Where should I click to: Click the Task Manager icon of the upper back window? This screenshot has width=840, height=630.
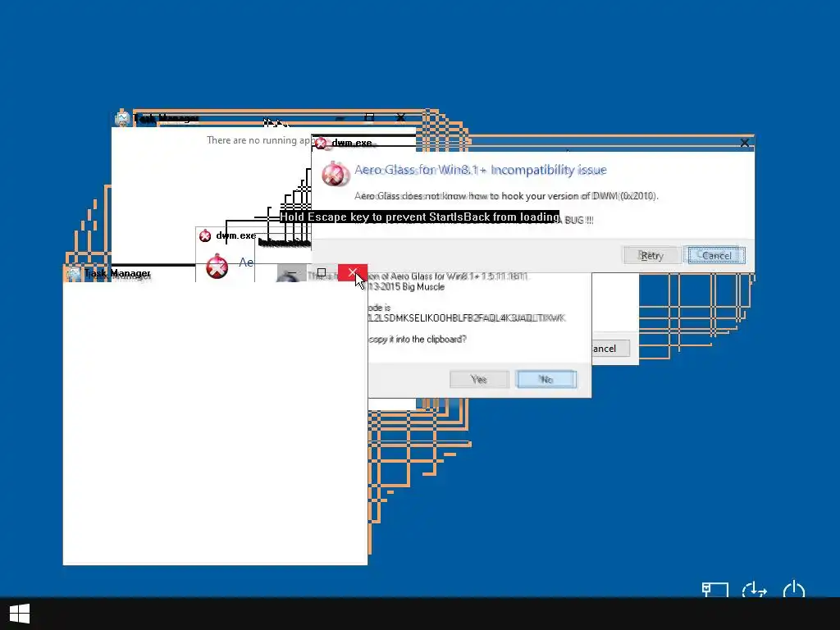pyautogui.click(x=123, y=118)
